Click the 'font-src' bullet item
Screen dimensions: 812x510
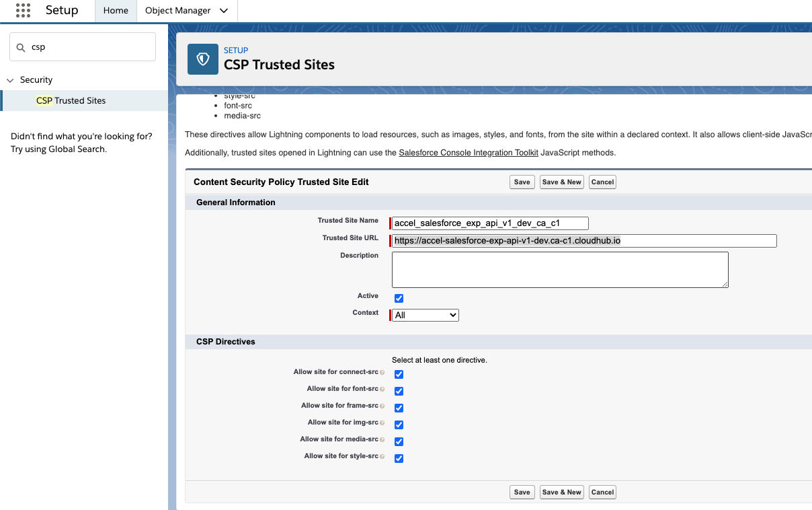(238, 106)
